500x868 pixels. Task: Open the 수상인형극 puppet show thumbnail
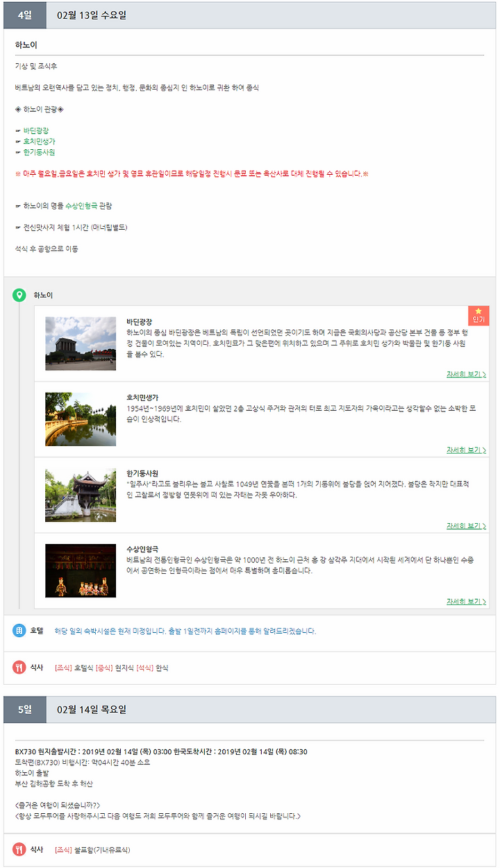coord(81,570)
